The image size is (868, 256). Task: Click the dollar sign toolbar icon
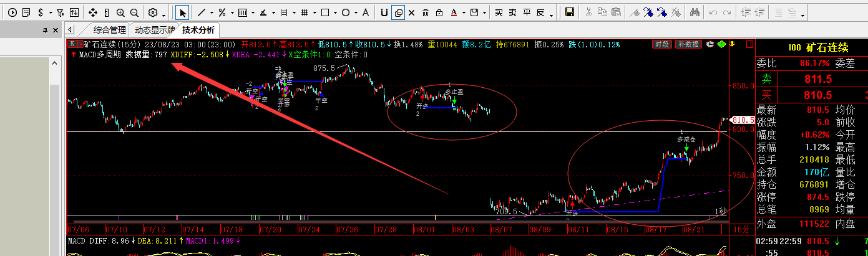coord(40,12)
